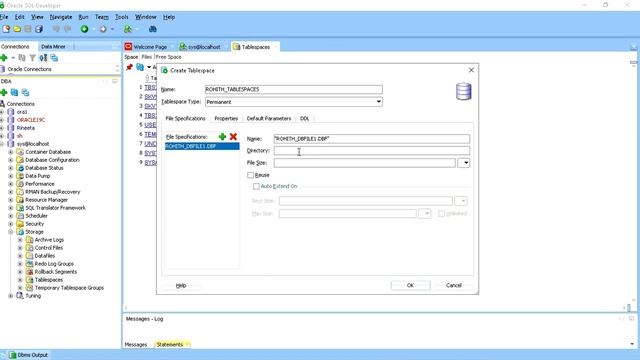Screen dimensions: 640x360
Task: Select the Rineeta connection
Action: tap(26, 128)
